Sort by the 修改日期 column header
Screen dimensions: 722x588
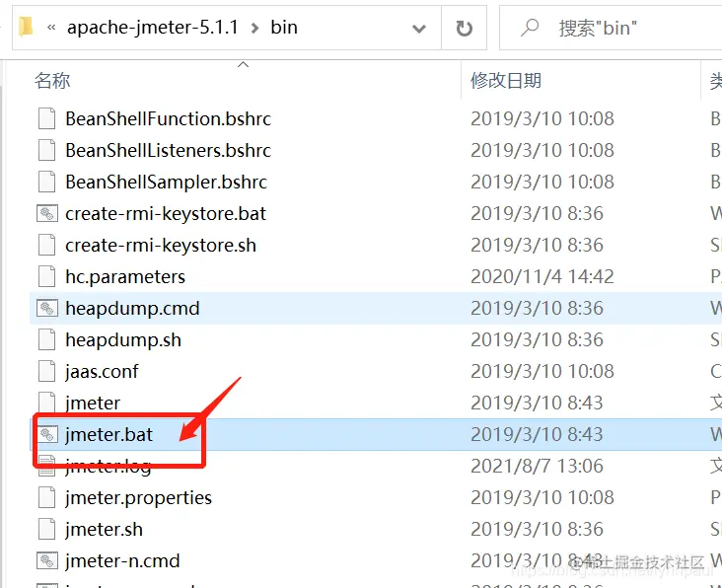pyautogui.click(x=506, y=81)
